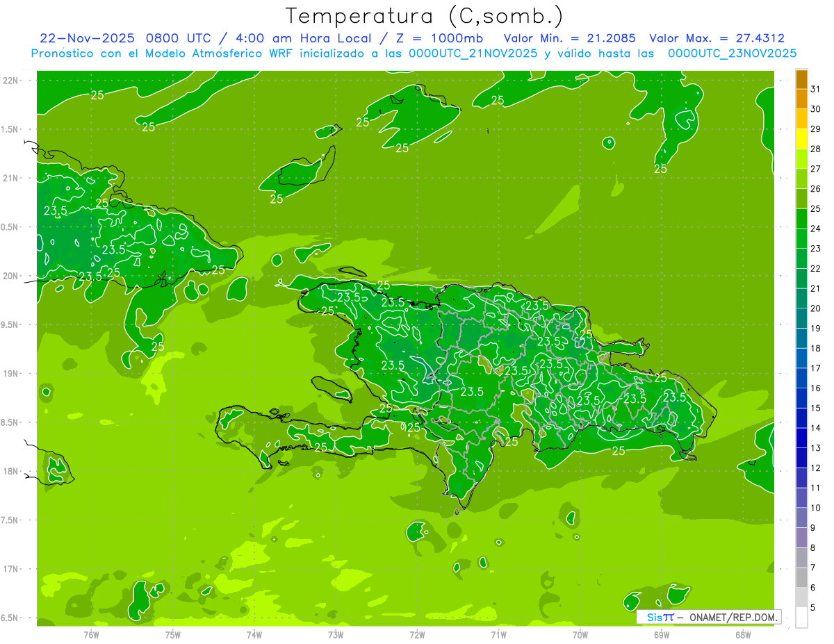834x644 pixels.
Task: Select "Valor Max. = 27.4312" text
Action: point(717,39)
